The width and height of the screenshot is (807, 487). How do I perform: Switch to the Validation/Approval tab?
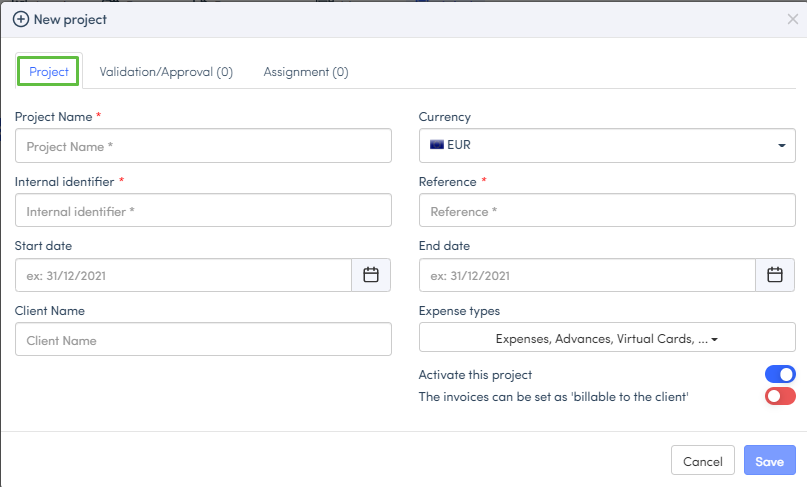click(166, 72)
